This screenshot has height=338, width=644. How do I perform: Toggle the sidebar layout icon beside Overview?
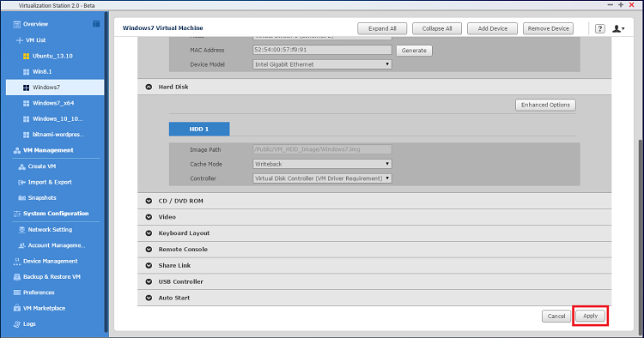pos(96,24)
